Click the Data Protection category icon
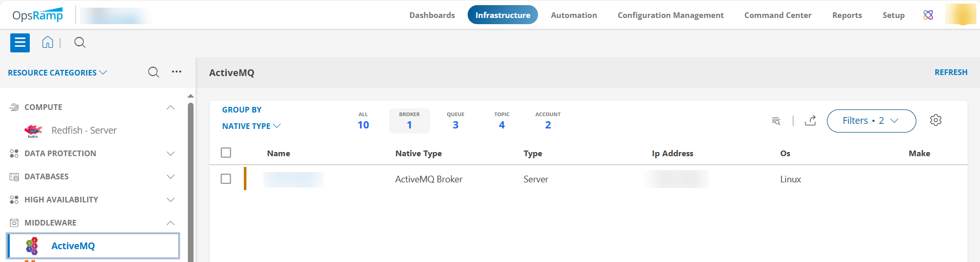 pyautogui.click(x=14, y=154)
